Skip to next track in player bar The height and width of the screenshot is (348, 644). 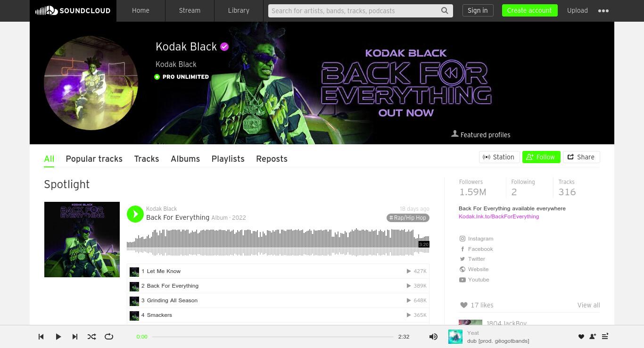(74, 337)
